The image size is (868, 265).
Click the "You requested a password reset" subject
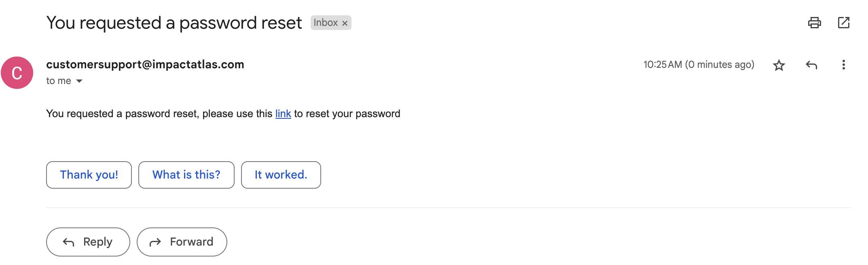174,23
